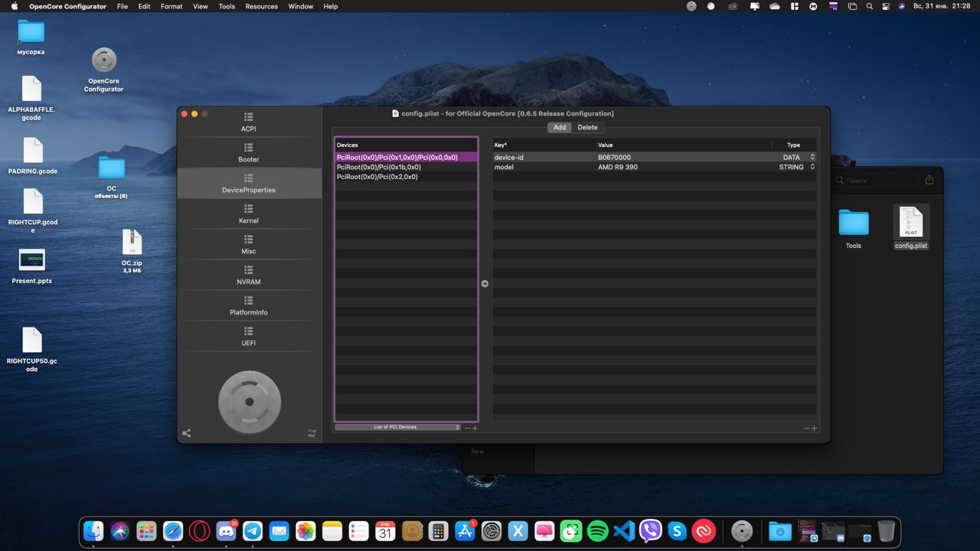Open the Booter section
The height and width of the screenshot is (551, 980).
[x=249, y=152]
